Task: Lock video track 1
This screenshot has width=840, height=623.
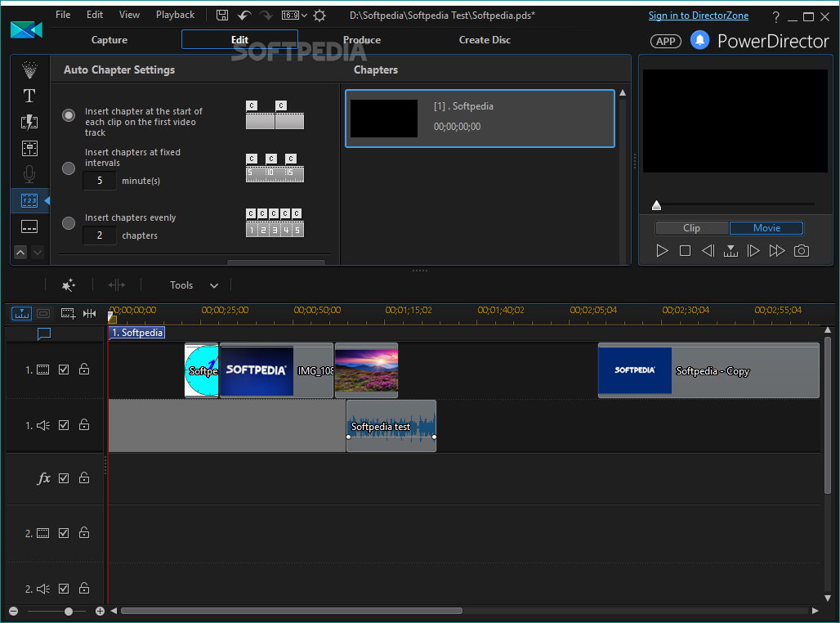Action: click(84, 369)
